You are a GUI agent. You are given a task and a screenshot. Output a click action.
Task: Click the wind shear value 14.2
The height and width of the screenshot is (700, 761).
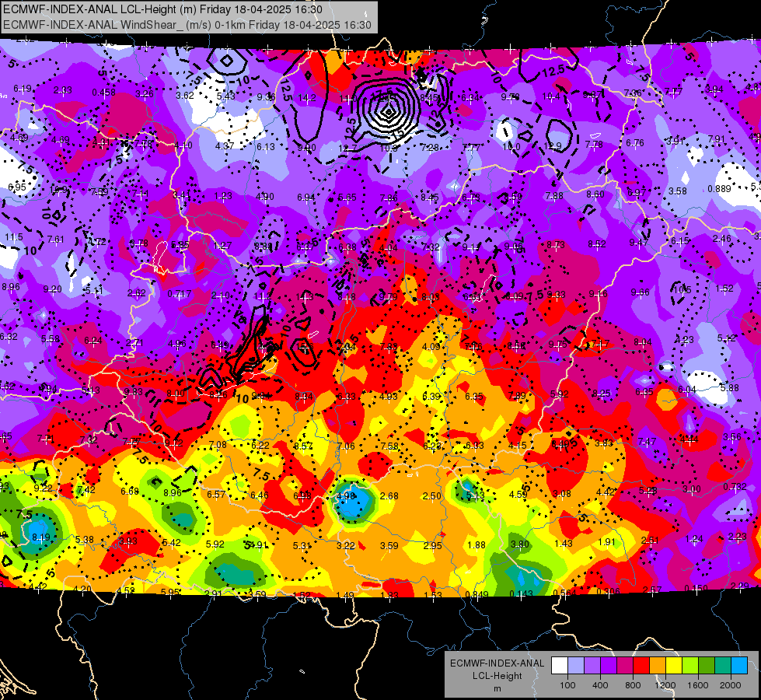(306, 98)
